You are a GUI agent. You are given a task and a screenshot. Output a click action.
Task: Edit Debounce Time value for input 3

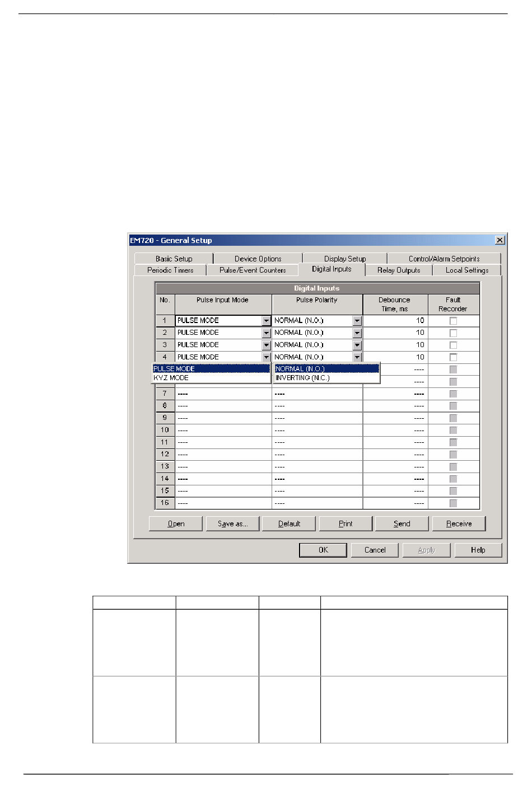click(395, 345)
